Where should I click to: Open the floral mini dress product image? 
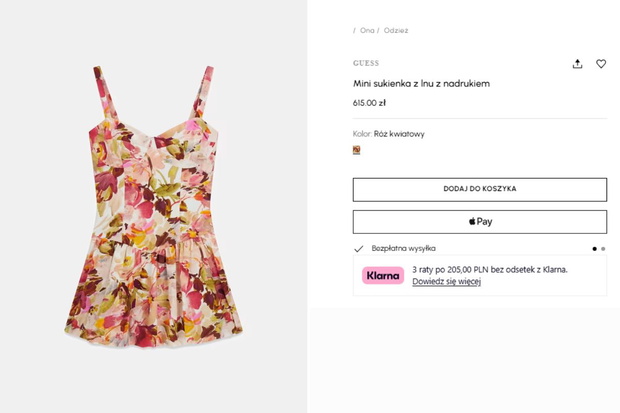pyautogui.click(x=154, y=207)
